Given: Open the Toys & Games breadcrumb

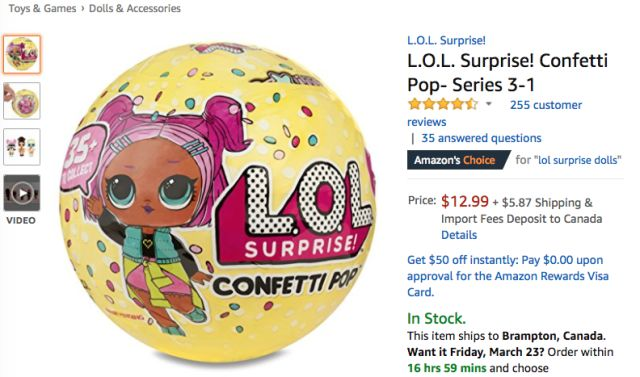Looking at the screenshot, I should point(42,9).
